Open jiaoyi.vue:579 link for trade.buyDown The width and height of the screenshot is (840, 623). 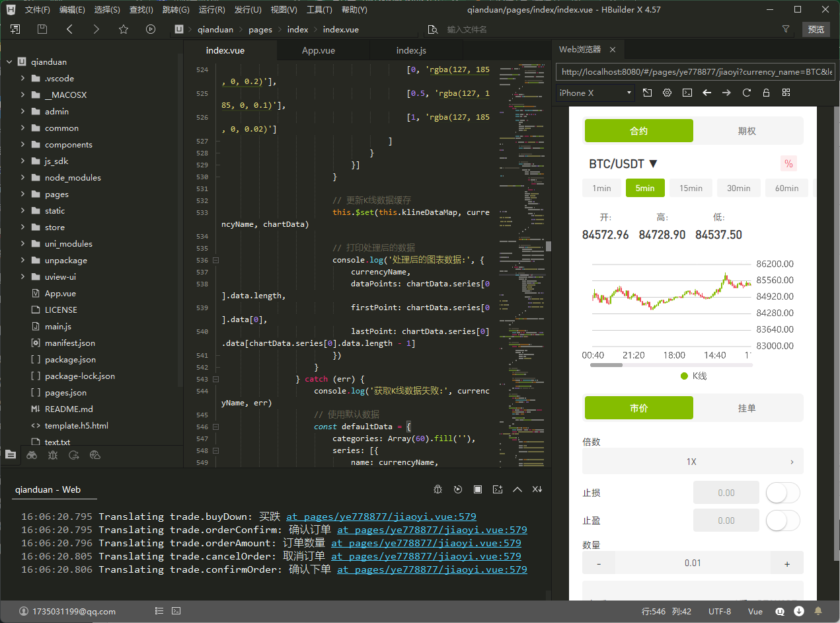point(381,517)
